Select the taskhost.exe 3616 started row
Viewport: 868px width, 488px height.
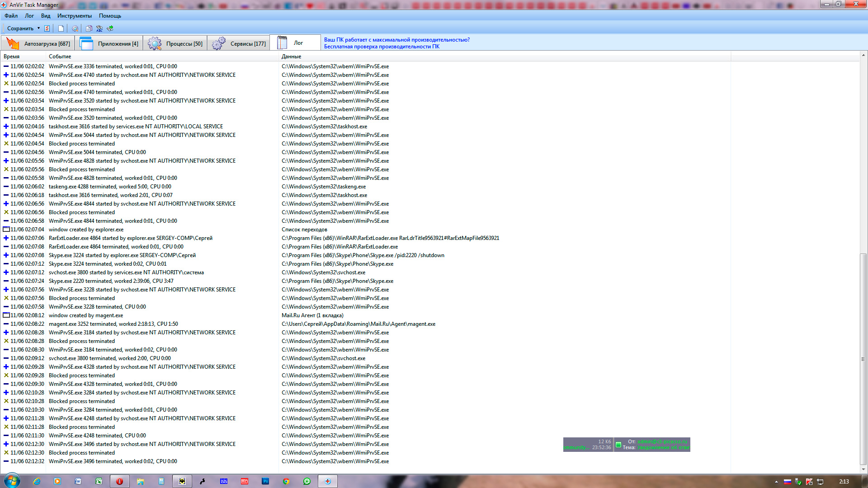pos(365,127)
